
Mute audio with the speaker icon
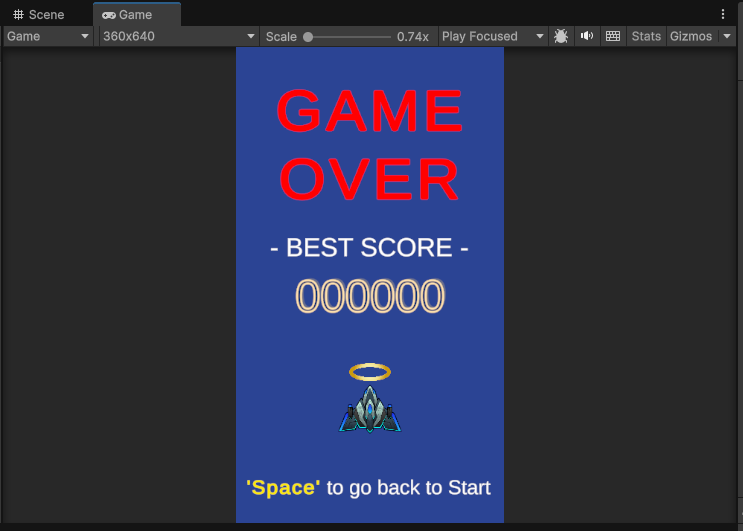pos(587,36)
